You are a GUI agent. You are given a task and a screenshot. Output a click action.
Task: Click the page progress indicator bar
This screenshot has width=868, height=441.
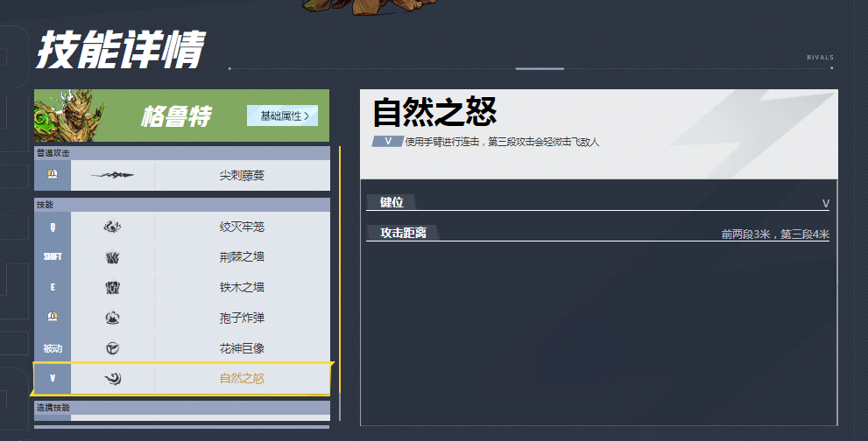coord(540,68)
